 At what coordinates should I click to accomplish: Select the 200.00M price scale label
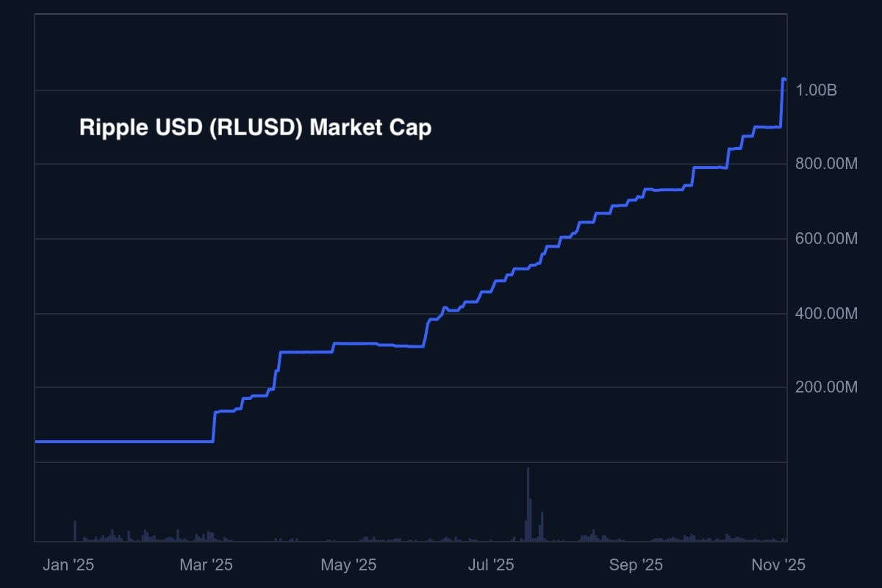click(x=826, y=387)
